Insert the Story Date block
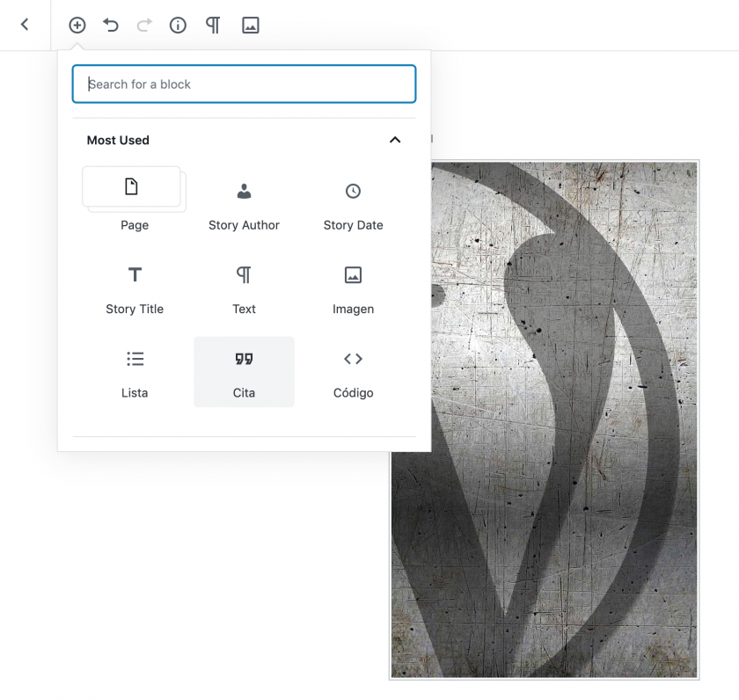 pos(353,204)
